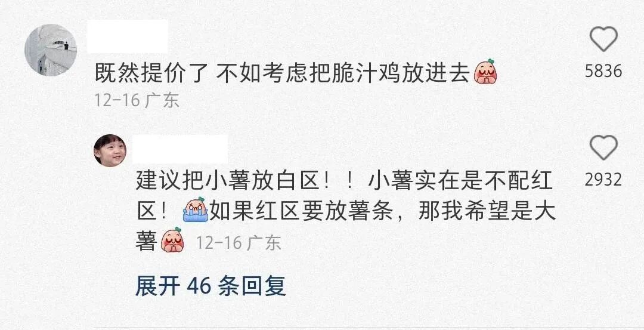Click the 12-16 广东 timestamp inside the reply
Viewport: 644px width, 330px height.
coord(238,243)
